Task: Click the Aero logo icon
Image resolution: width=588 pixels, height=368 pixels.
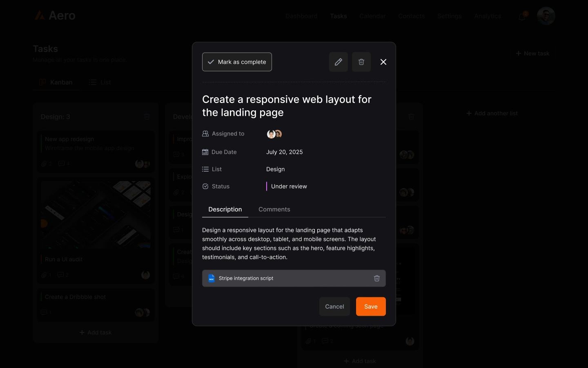Action: tap(40, 15)
